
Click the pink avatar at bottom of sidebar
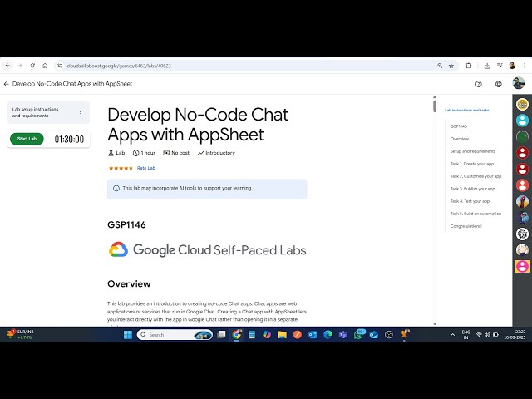(x=522, y=266)
